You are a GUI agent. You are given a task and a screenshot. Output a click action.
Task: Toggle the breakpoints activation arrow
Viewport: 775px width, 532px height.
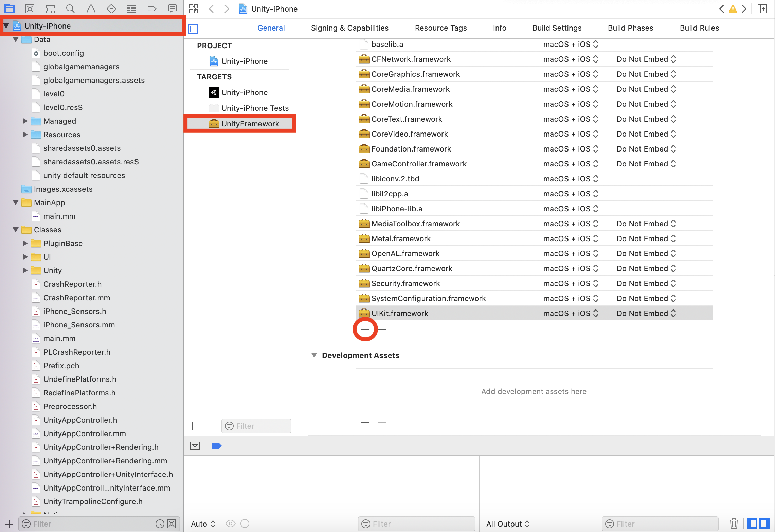click(216, 446)
